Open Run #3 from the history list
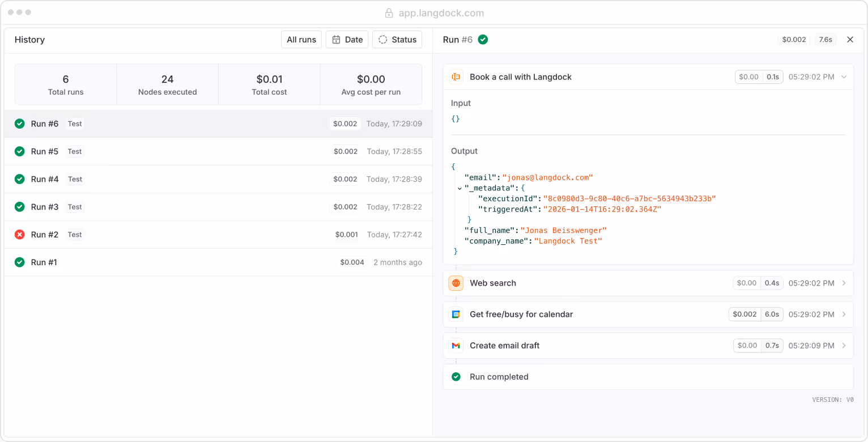 point(218,207)
